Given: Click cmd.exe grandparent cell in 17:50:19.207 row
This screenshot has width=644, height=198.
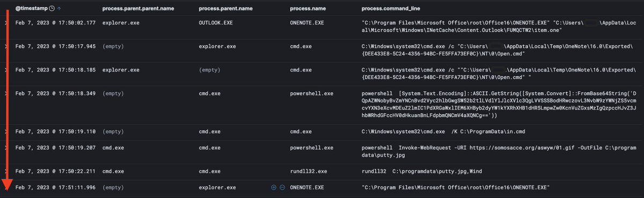Looking at the screenshot, I should (x=113, y=148).
